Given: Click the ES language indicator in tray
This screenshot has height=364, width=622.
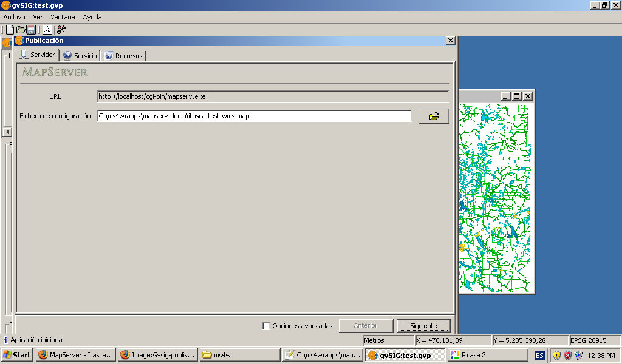Looking at the screenshot, I should (539, 355).
